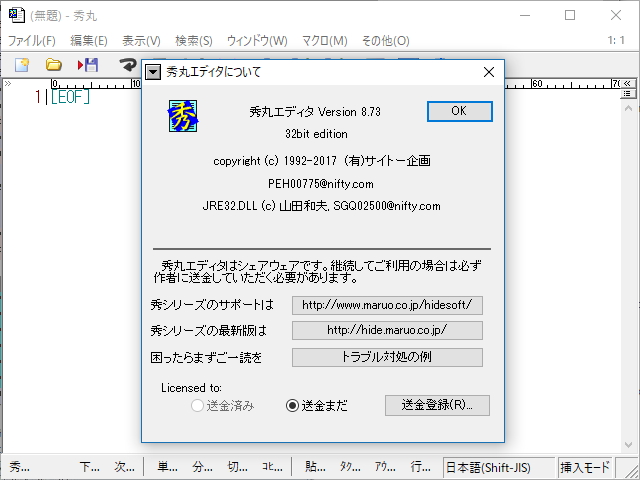The height and width of the screenshot is (480, 640).
Task: Click the 行... function key button
Action: coord(420,466)
